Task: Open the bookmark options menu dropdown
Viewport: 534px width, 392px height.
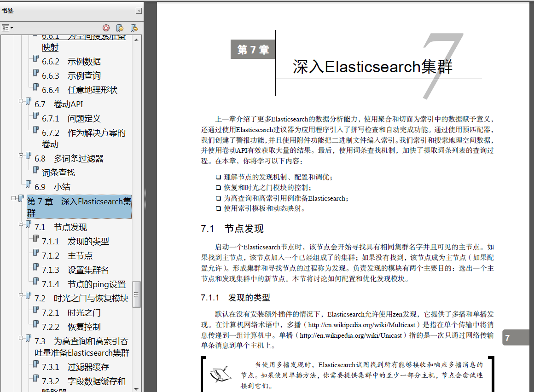Action: pos(7,28)
